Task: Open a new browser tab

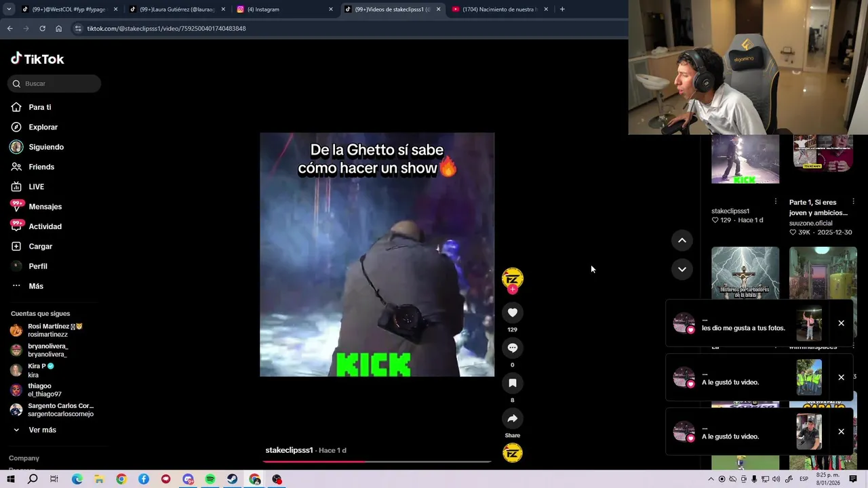Action: 562,9
